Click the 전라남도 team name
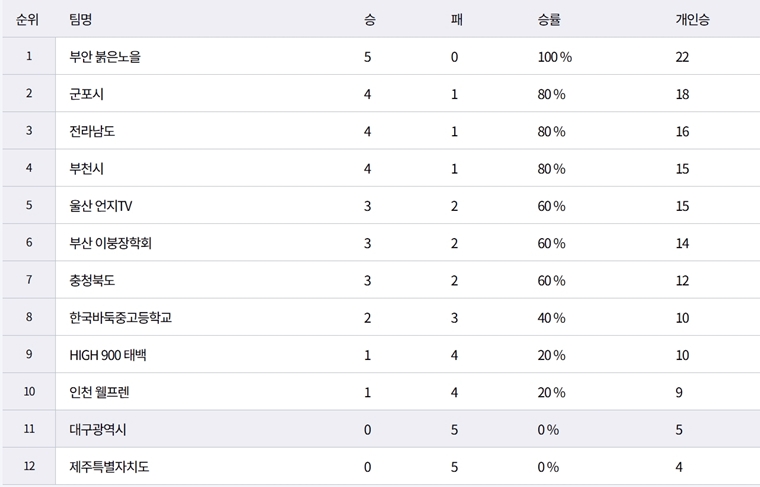760x487 pixels. (92, 131)
